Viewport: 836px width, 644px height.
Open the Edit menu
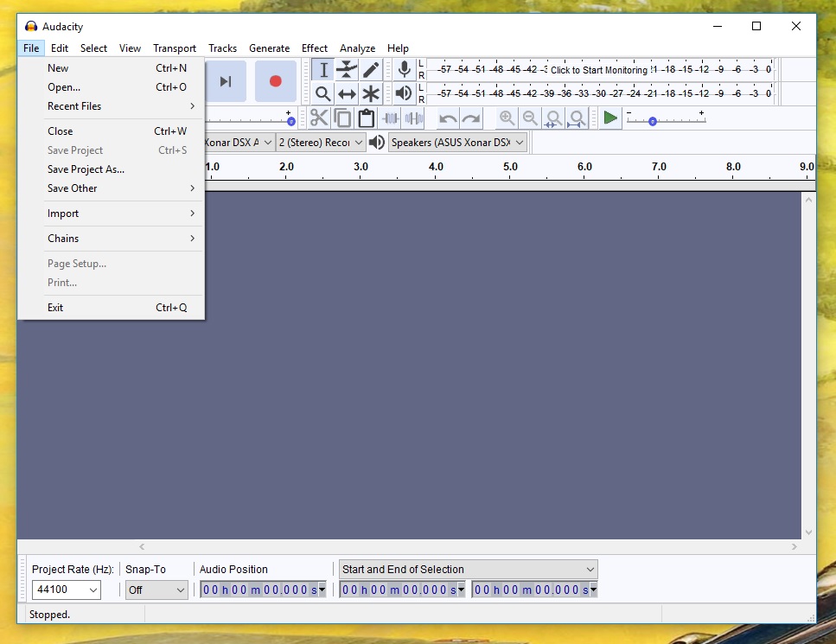[60, 48]
